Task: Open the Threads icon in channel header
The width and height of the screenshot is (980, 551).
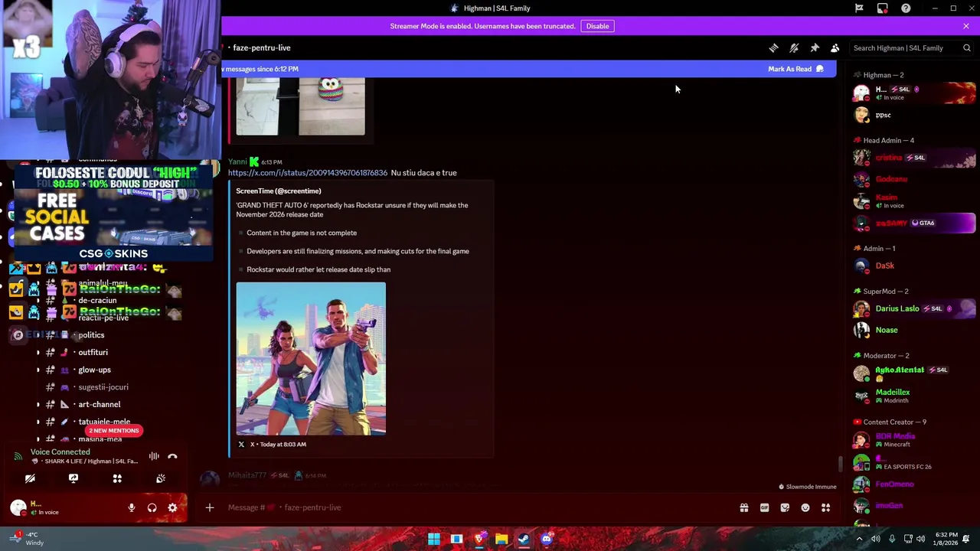Action: (773, 47)
